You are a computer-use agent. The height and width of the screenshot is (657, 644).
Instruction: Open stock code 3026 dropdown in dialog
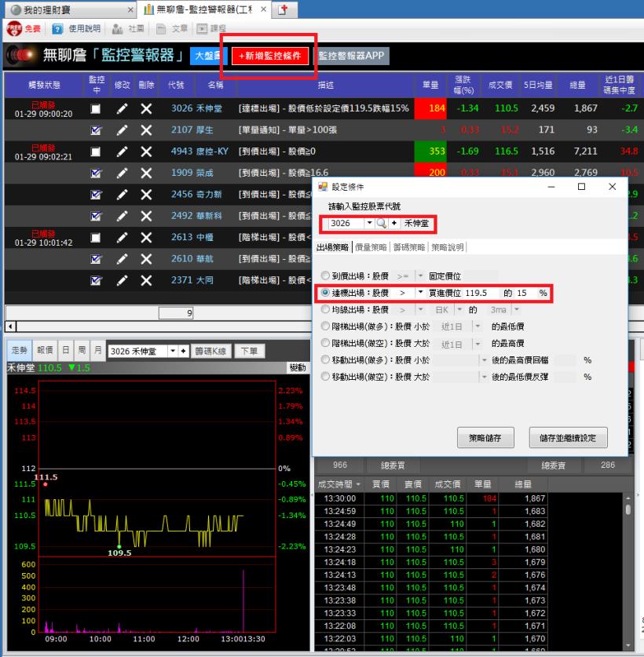(369, 223)
